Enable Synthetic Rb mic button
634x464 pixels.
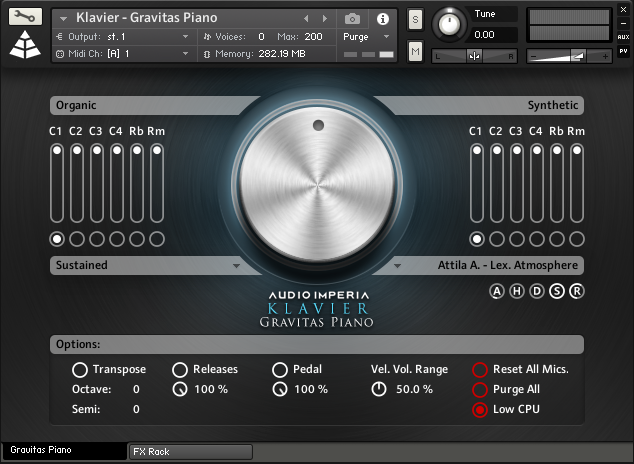(x=557, y=239)
